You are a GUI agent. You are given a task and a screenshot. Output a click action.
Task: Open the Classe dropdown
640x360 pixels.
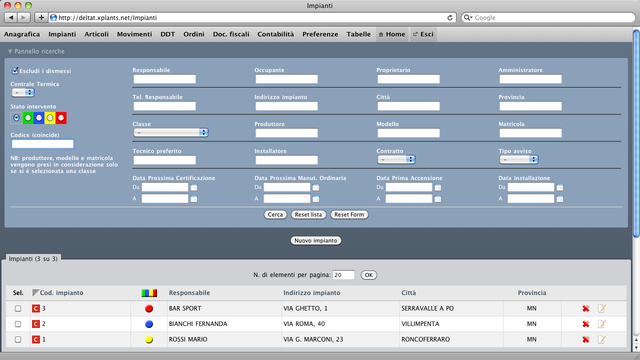[171, 133]
